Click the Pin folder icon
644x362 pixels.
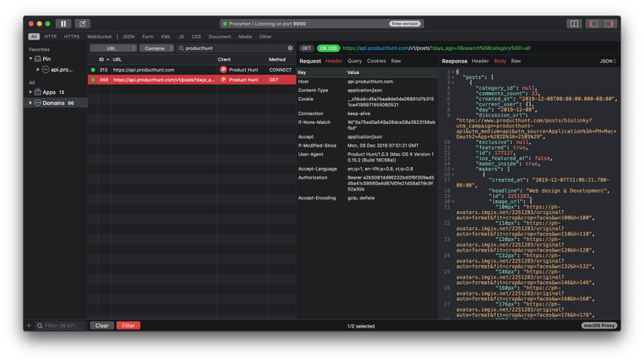[x=38, y=59]
